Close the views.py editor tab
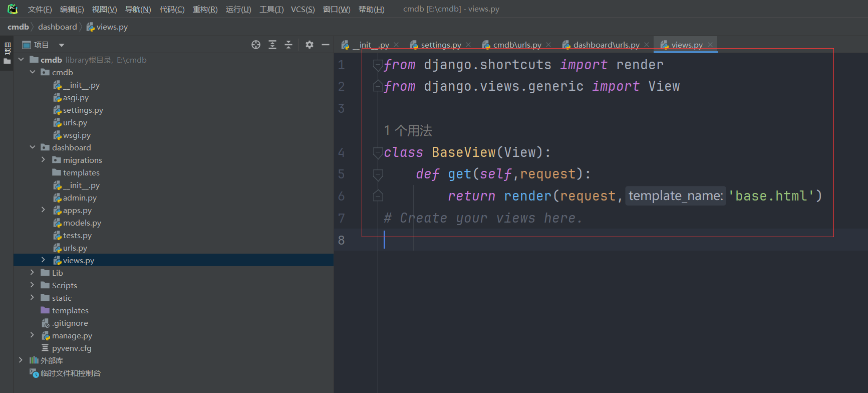Screen dimensions: 868x393 coord(710,45)
